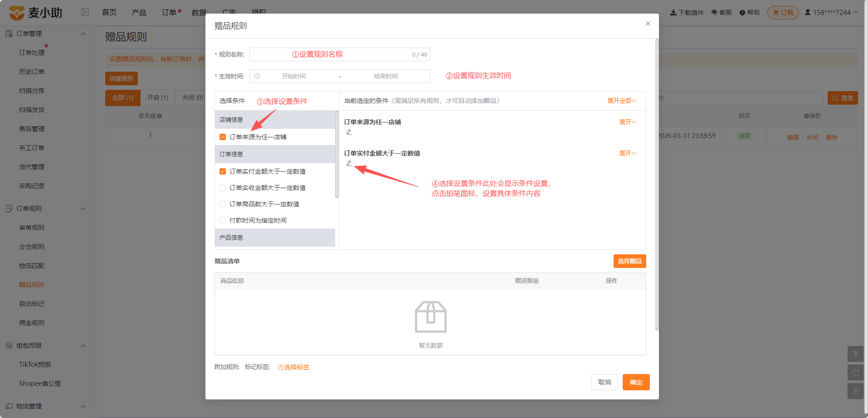The width and height of the screenshot is (868, 418).
Task: Click the 订购 cart button
Action: [x=783, y=13]
